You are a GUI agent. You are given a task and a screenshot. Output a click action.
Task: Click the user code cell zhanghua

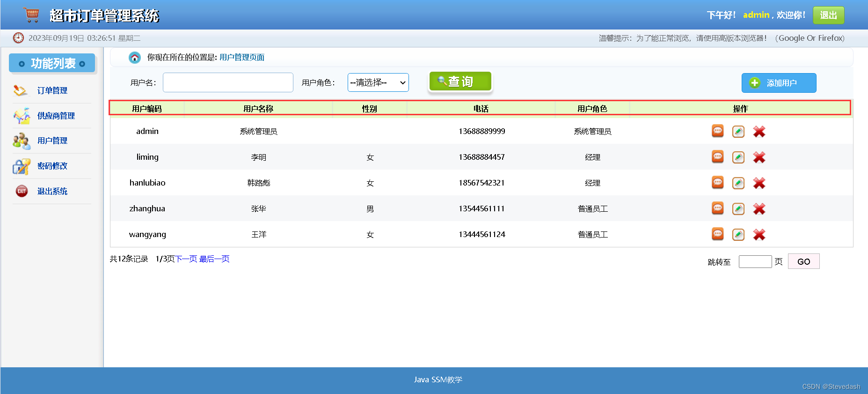147,208
